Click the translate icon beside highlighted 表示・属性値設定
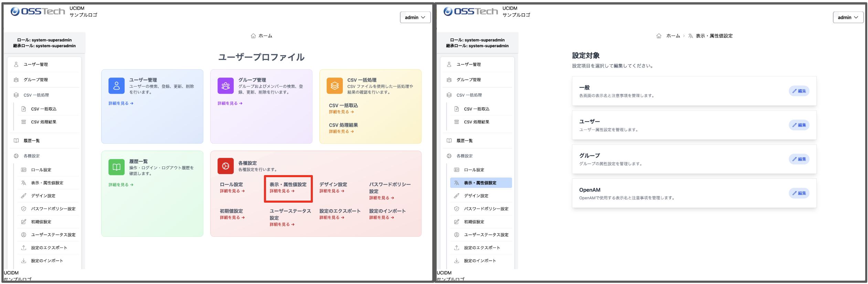 click(456, 183)
